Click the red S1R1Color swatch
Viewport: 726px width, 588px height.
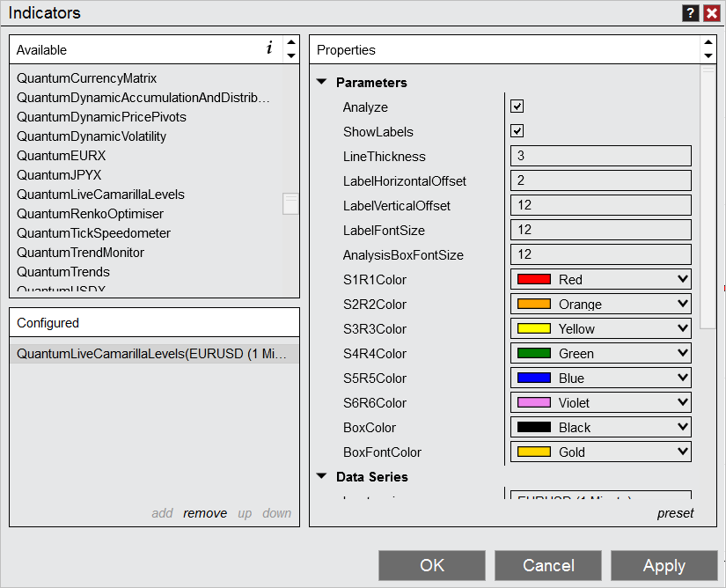point(534,279)
